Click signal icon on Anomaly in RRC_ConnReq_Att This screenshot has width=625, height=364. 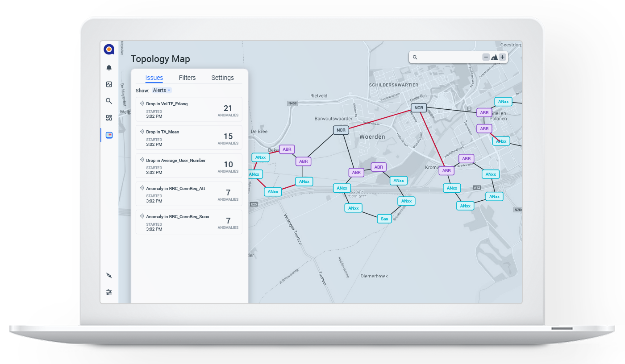[142, 188]
